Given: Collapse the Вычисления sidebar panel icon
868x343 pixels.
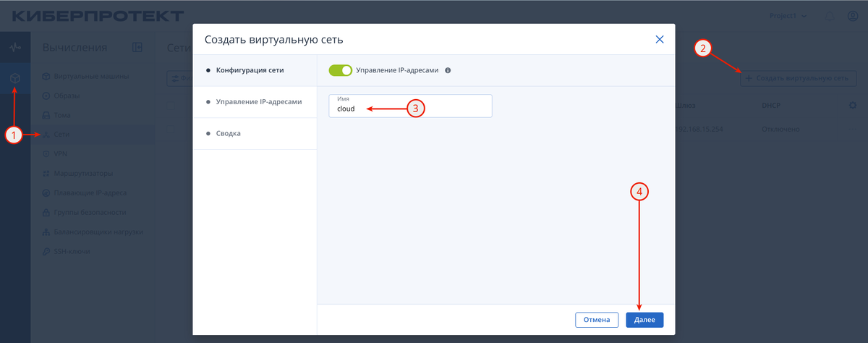Looking at the screenshot, I should (137, 48).
